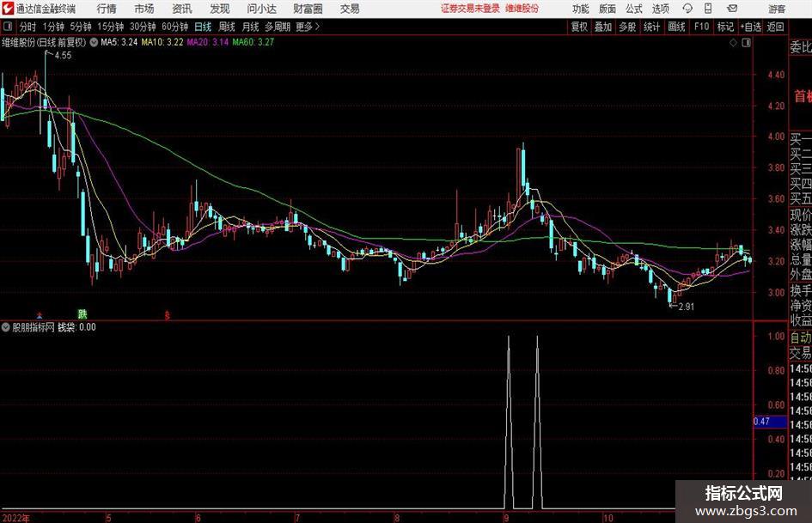
Task: Switch to 月线 monthly tab
Action: pos(251,27)
